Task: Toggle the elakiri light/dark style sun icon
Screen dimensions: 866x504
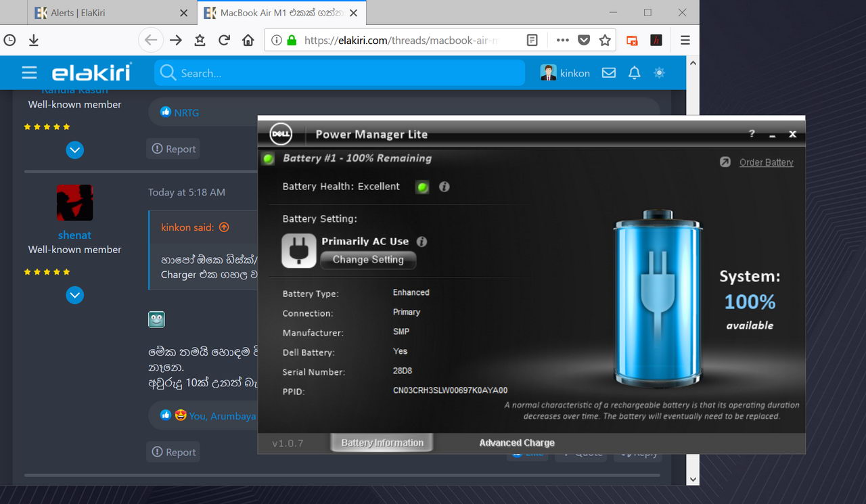Action: coord(659,73)
